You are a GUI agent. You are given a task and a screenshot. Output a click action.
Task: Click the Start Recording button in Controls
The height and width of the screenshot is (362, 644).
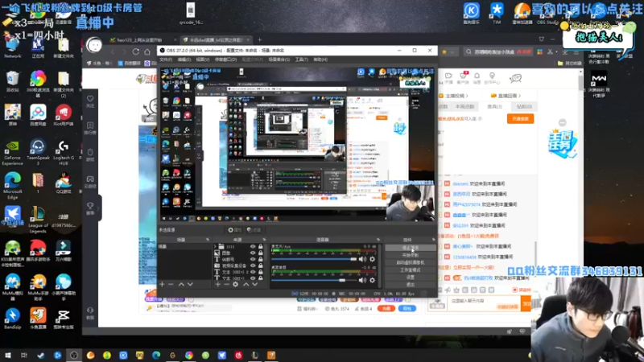point(410,255)
